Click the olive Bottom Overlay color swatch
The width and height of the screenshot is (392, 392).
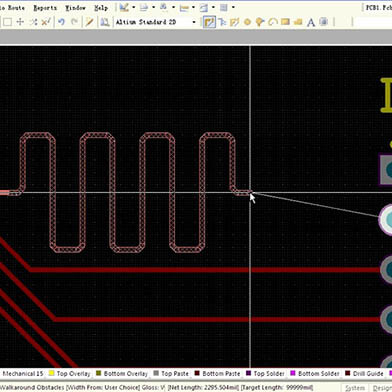(99, 373)
